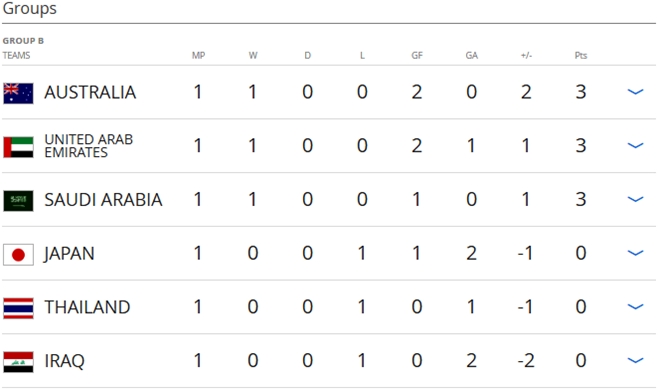Expand the Australia row chevron
Screen dimensions: 660x389
click(635, 92)
